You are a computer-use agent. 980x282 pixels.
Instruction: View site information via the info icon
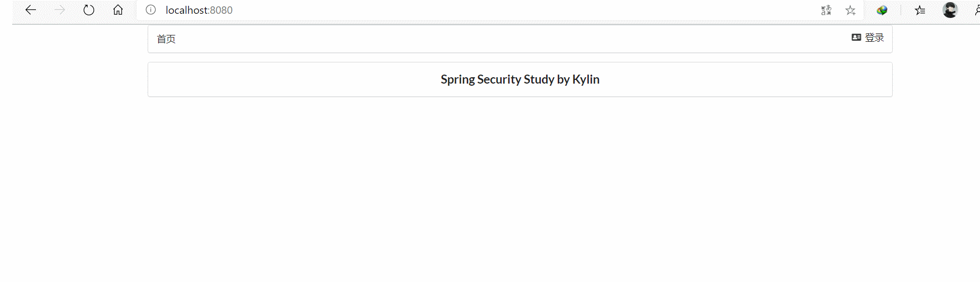pyautogui.click(x=151, y=10)
